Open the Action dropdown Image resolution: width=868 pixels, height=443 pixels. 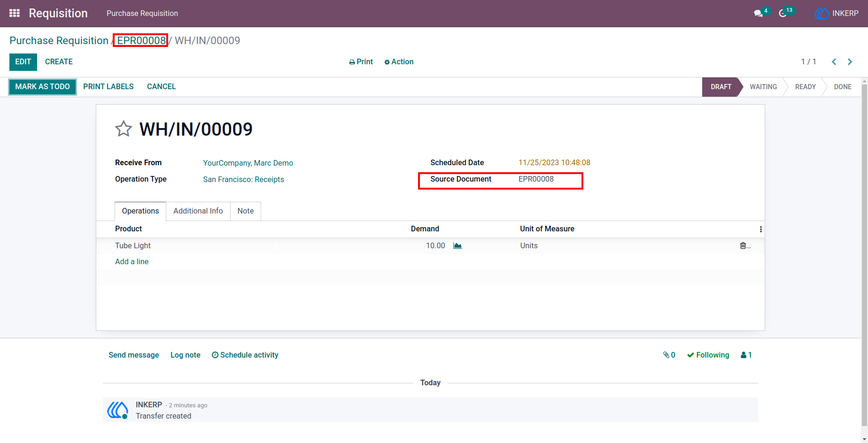pos(399,61)
